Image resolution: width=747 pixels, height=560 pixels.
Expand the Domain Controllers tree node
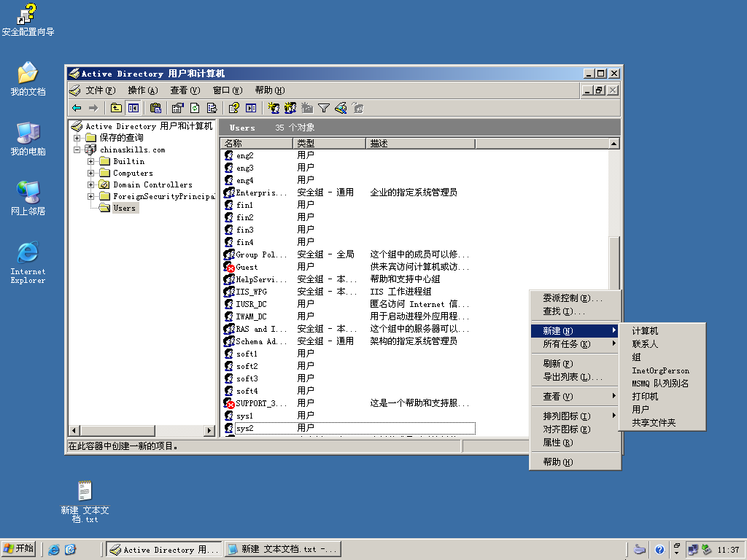point(90,184)
